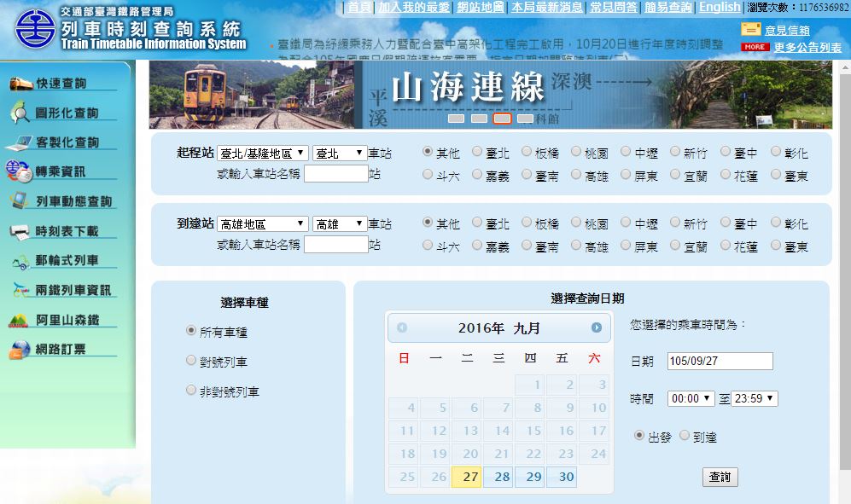Click the scrolling announcement about 10月20日
This screenshot has height=504, width=851.
tap(500, 44)
